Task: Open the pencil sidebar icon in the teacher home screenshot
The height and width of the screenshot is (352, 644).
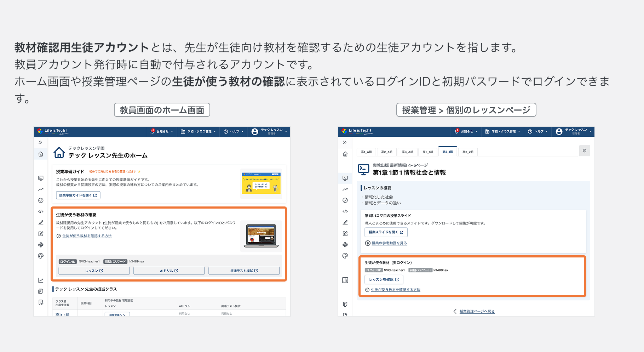Action: [41, 223]
